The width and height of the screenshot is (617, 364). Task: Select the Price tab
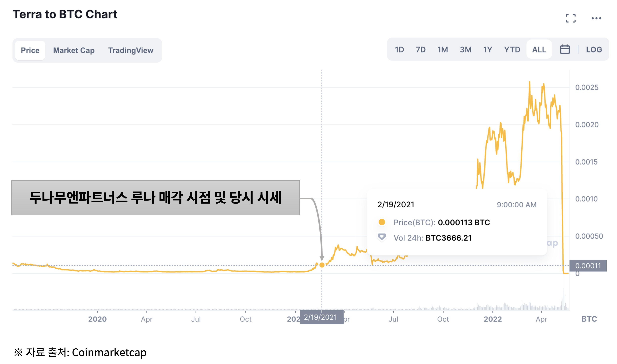tap(30, 50)
